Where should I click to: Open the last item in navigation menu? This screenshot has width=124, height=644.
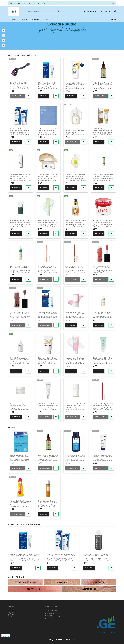(x=45, y=19)
